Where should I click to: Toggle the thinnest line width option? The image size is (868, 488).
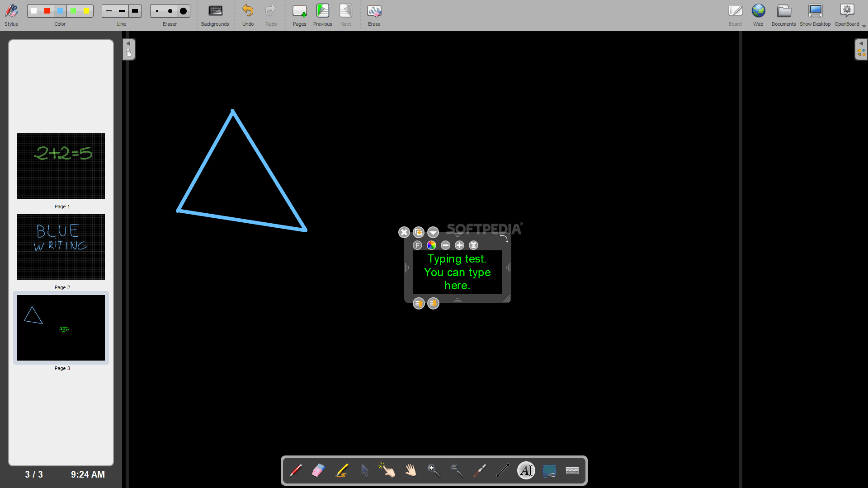coord(108,11)
